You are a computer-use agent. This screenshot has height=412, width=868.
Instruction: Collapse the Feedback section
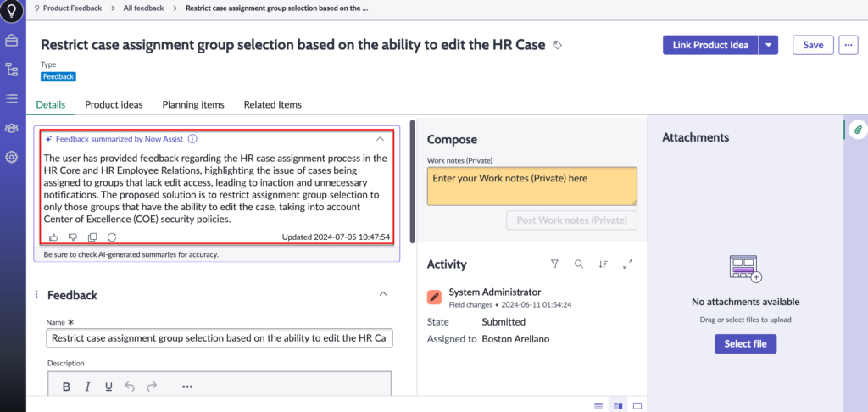[x=382, y=294]
